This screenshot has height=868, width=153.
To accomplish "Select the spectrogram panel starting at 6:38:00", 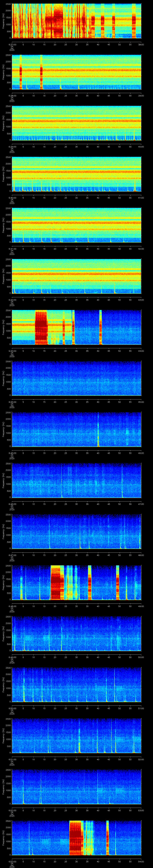I will click(76, 72).
